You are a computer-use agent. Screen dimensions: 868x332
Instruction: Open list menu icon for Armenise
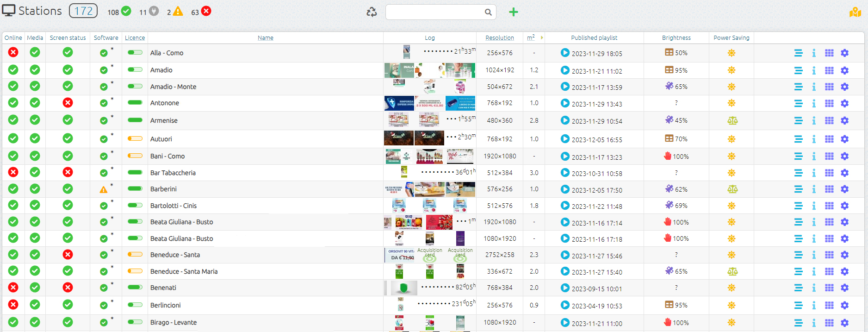798,120
